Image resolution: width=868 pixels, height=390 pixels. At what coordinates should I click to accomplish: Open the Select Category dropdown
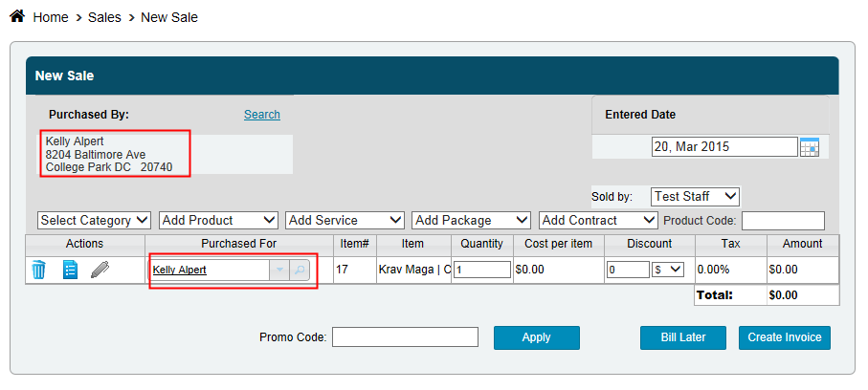click(x=94, y=221)
